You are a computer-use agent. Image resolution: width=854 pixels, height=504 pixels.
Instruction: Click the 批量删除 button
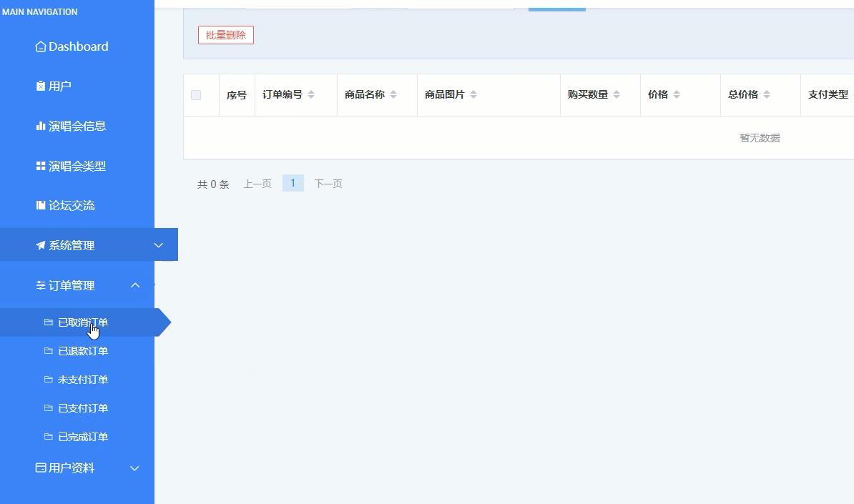point(226,35)
